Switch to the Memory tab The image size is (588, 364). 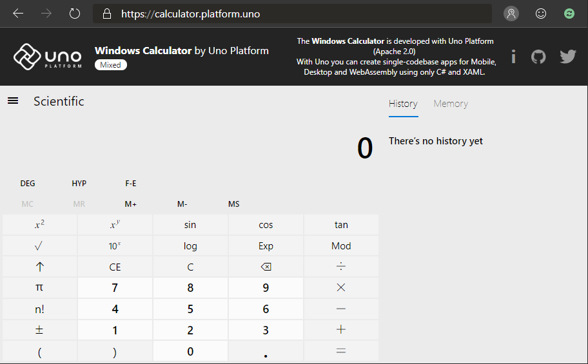[x=451, y=104]
